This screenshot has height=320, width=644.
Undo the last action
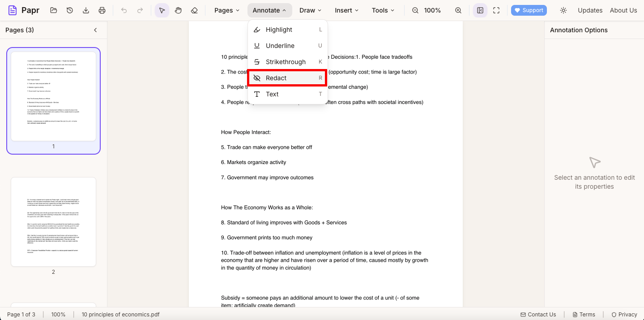coord(124,10)
